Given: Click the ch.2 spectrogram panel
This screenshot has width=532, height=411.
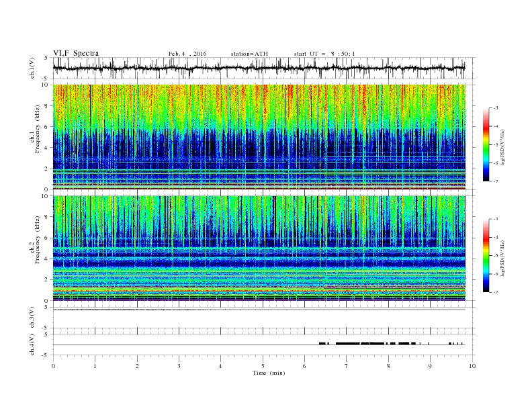Looking at the screenshot, I should click(x=259, y=248).
